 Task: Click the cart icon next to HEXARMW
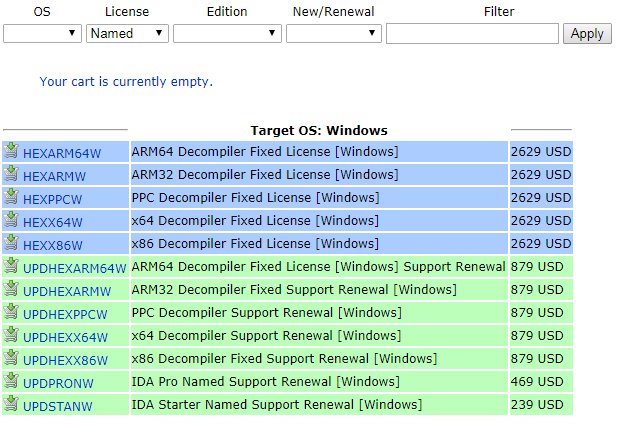(x=11, y=173)
